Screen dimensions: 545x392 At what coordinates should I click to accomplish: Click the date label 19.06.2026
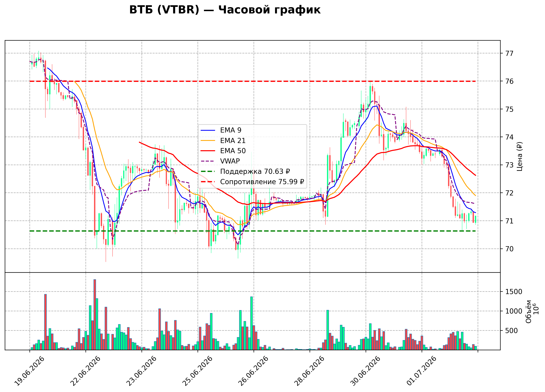coord(29,371)
